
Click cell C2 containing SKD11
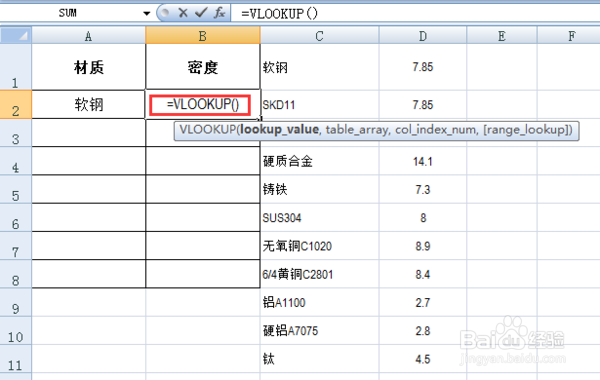click(x=320, y=104)
